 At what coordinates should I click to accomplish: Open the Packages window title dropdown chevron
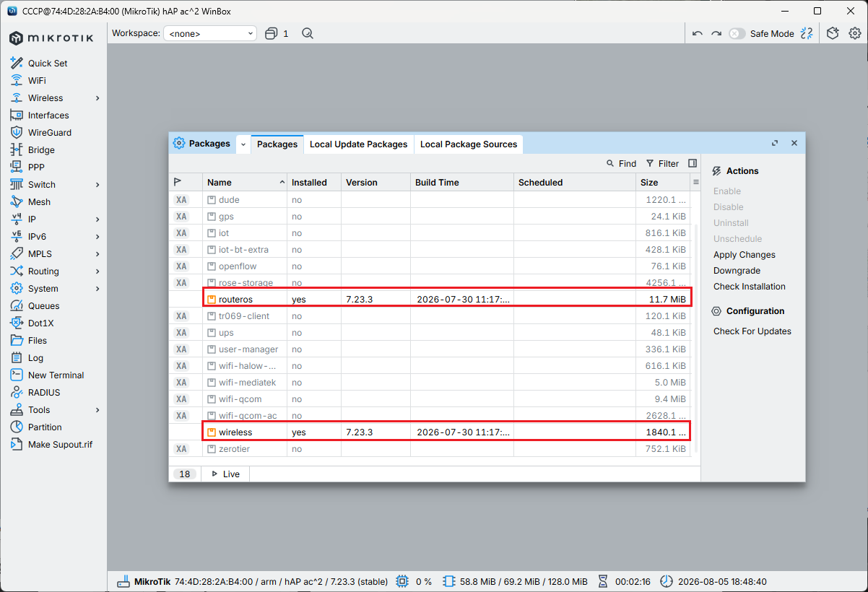[x=243, y=144]
